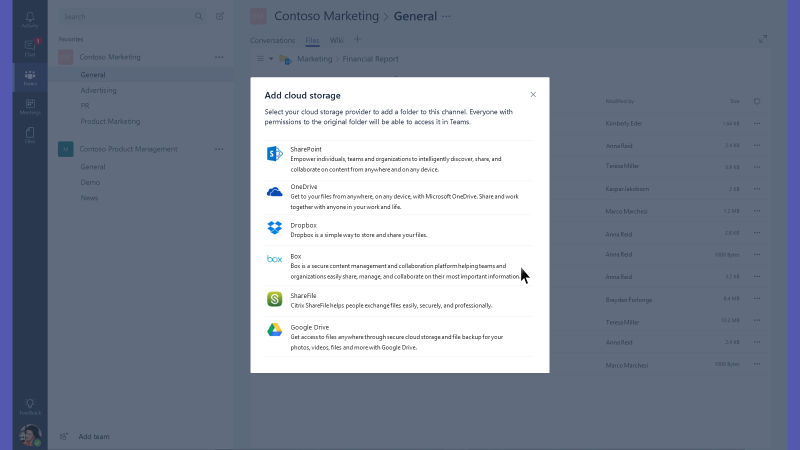800x450 pixels.
Task: Click the Search input field
Action: (125, 17)
